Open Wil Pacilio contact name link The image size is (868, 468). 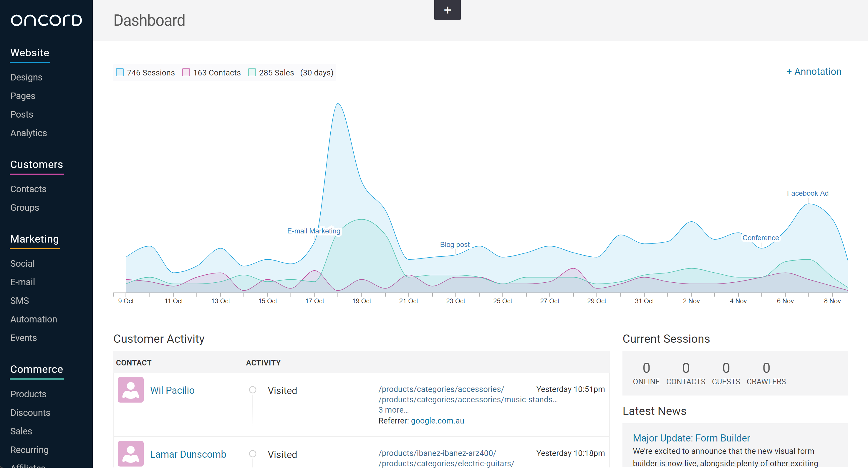172,390
